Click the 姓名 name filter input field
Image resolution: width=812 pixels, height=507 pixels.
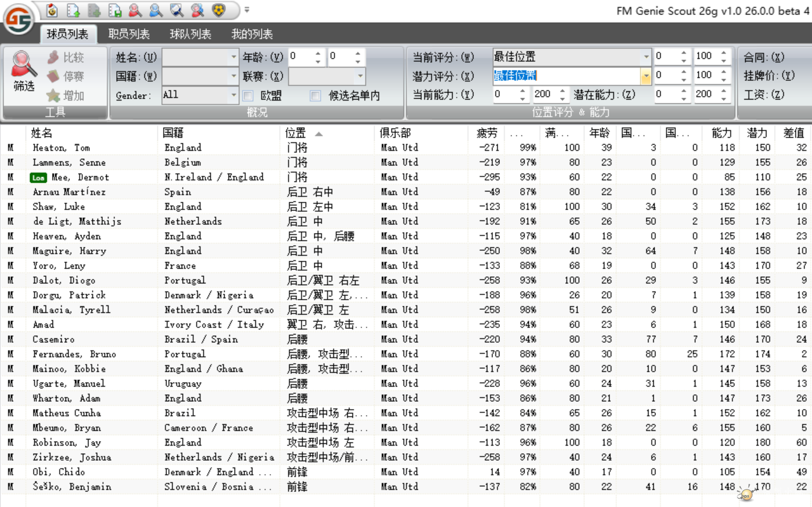(x=195, y=57)
